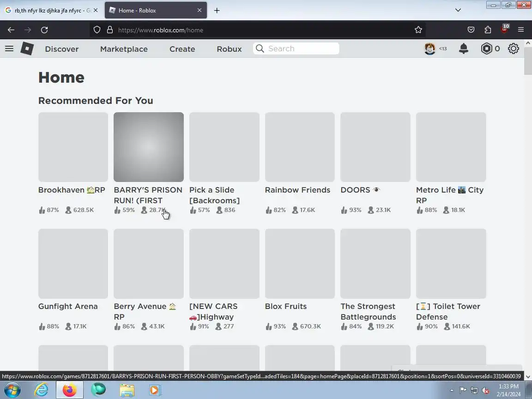Open the Firefox extensions puzzle icon
Image resolution: width=532 pixels, height=399 pixels.
coord(488,30)
